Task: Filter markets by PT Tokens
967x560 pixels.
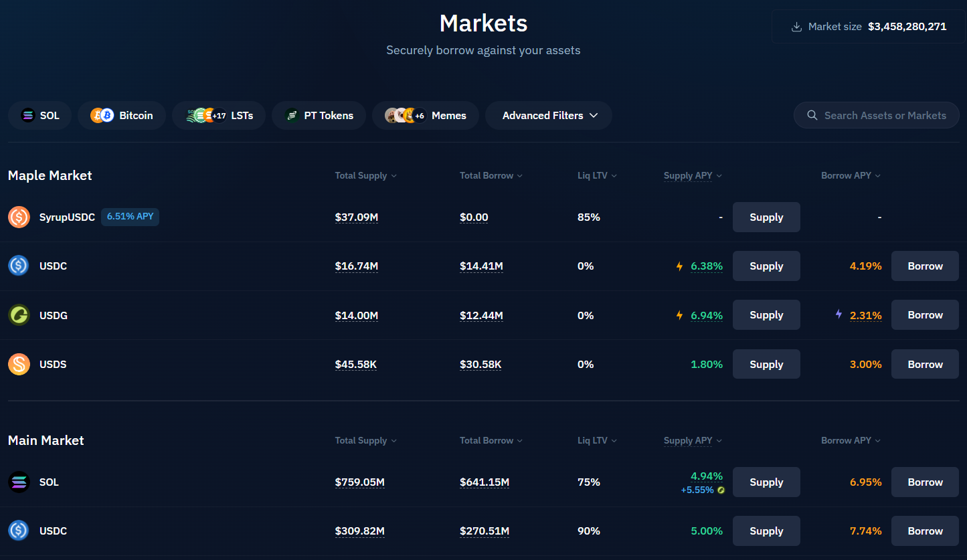Action: [x=319, y=116]
